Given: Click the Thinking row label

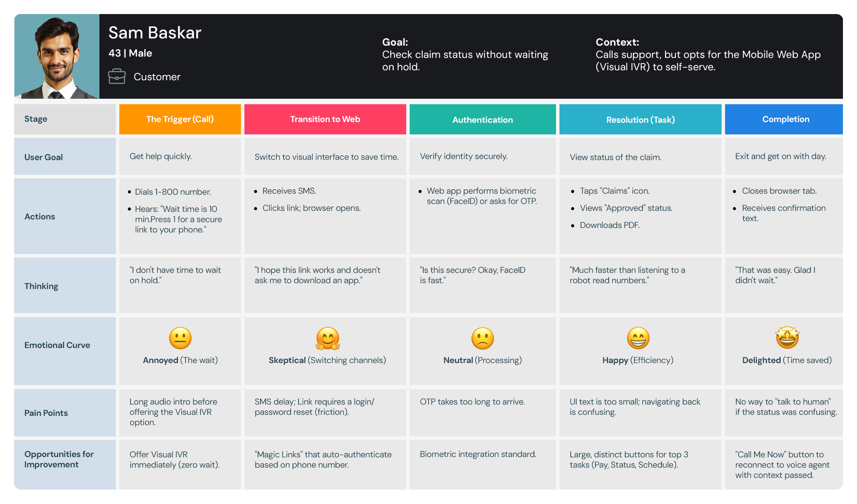Looking at the screenshot, I should pos(41,286).
